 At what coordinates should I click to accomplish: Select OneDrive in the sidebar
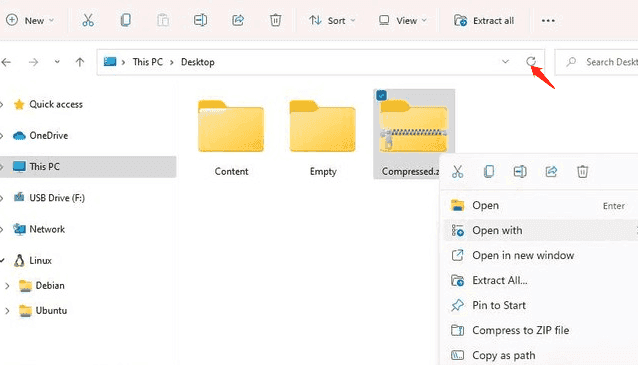[x=48, y=136]
